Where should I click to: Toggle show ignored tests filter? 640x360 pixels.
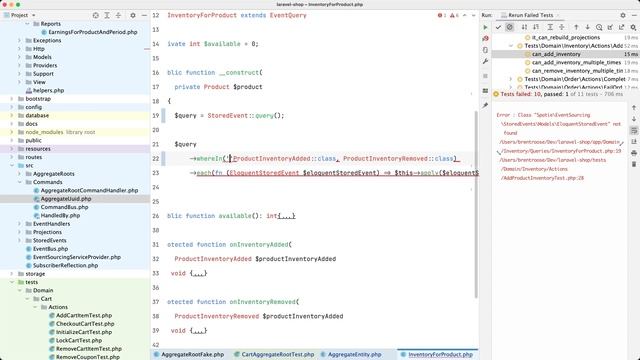point(510,27)
